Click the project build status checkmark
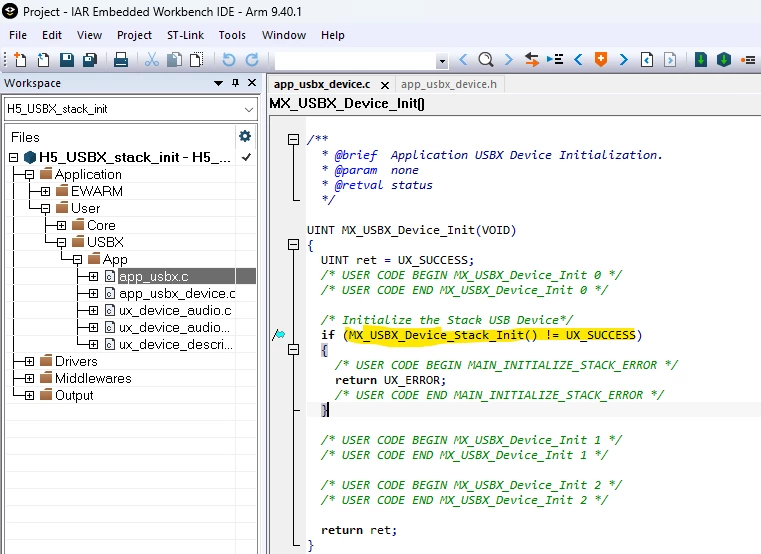 tap(247, 157)
